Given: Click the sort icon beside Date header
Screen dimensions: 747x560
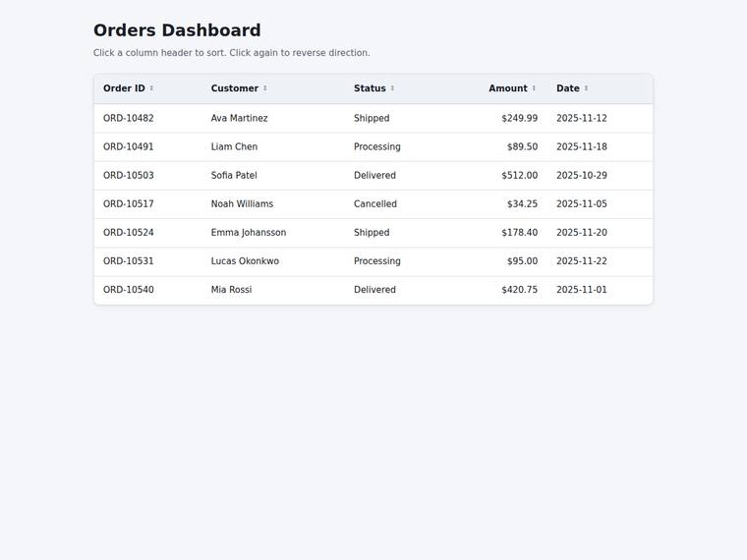Looking at the screenshot, I should 586,88.
